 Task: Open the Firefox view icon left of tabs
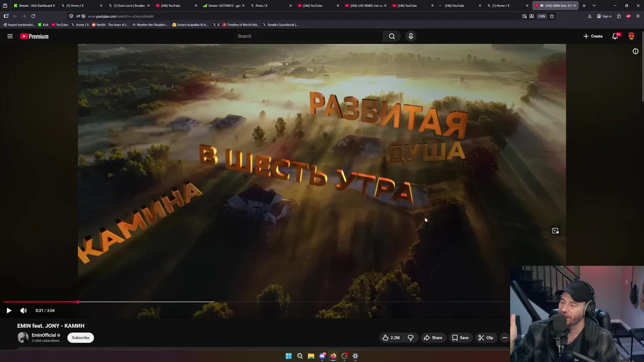point(5,6)
